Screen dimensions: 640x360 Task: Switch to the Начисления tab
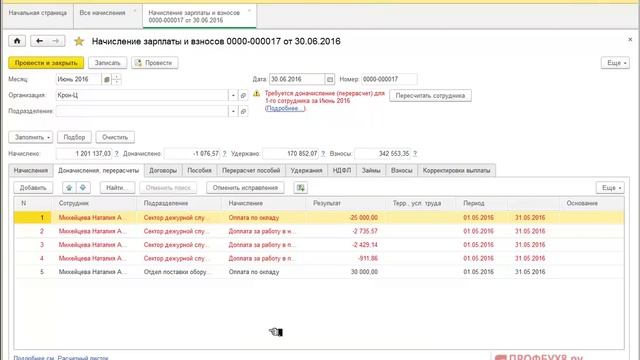pyautogui.click(x=31, y=170)
